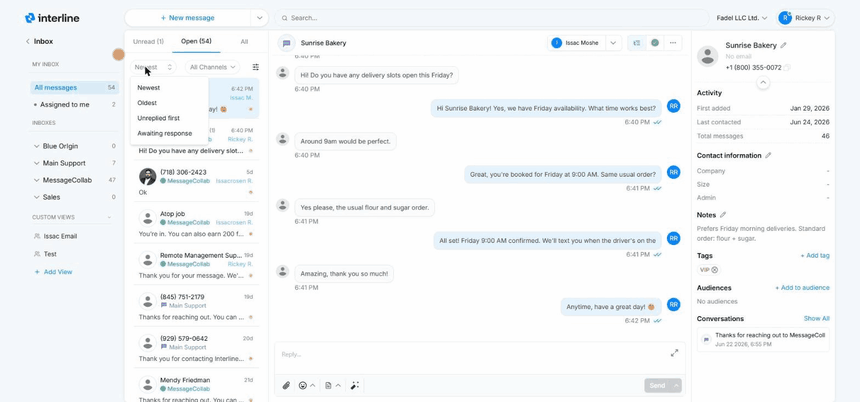Click the Sunrise Bakery channel icon in header
860x402 pixels.
286,43
